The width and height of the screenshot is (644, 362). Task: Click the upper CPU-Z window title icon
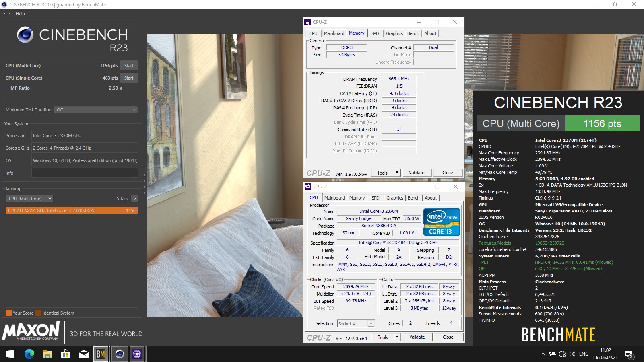(308, 22)
